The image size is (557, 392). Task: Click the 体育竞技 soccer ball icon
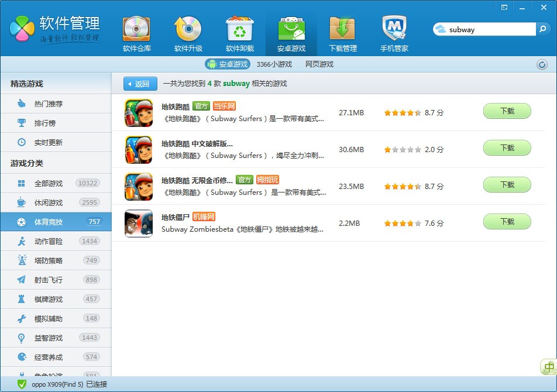21,222
